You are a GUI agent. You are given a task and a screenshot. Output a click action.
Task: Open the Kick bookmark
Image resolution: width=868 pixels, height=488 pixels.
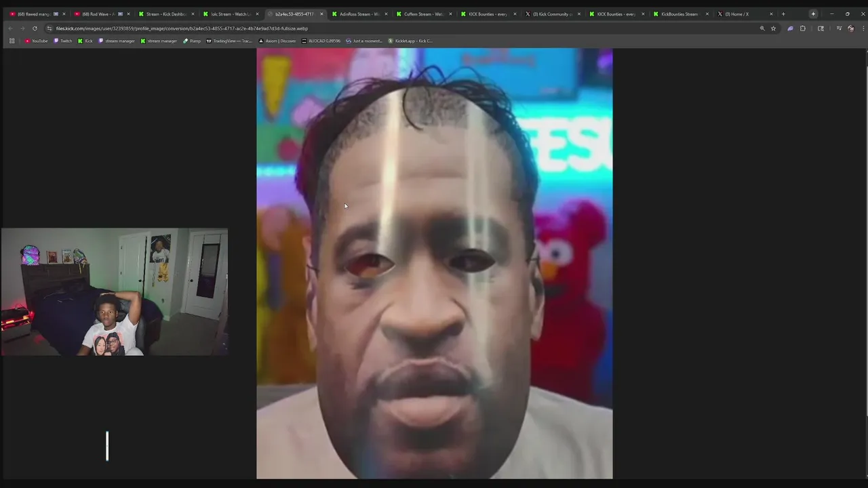(85, 41)
